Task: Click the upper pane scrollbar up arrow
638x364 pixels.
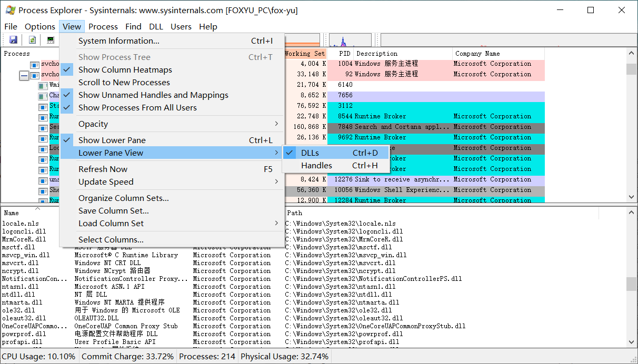Action: click(x=632, y=54)
